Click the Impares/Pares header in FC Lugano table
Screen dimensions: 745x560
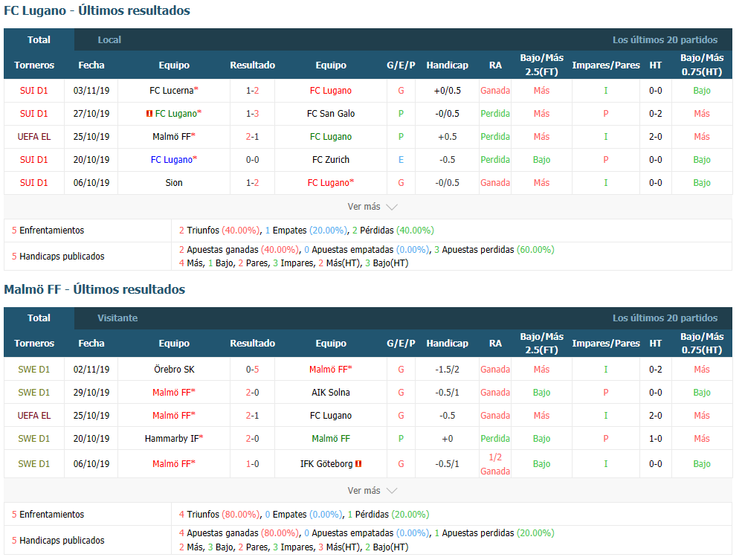[606, 65]
